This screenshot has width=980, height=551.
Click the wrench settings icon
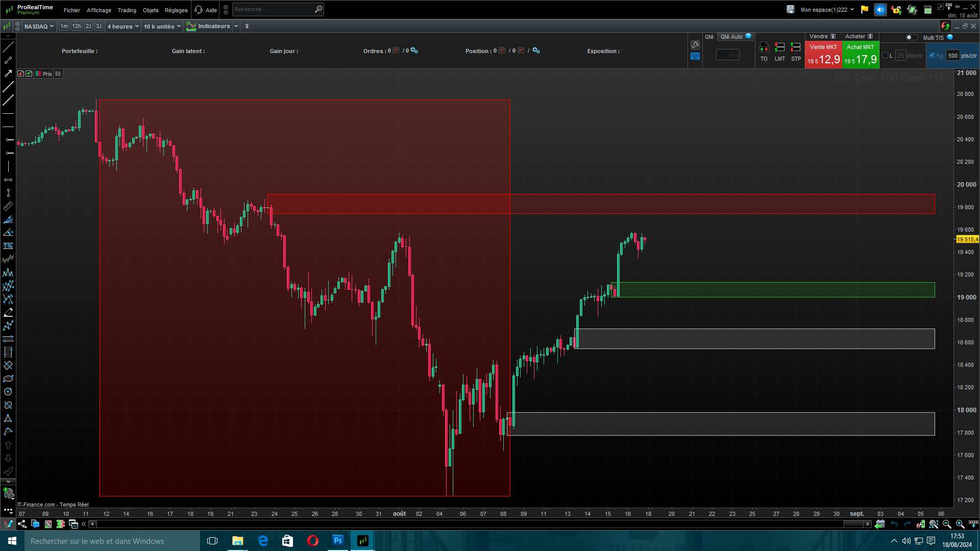coord(695,45)
